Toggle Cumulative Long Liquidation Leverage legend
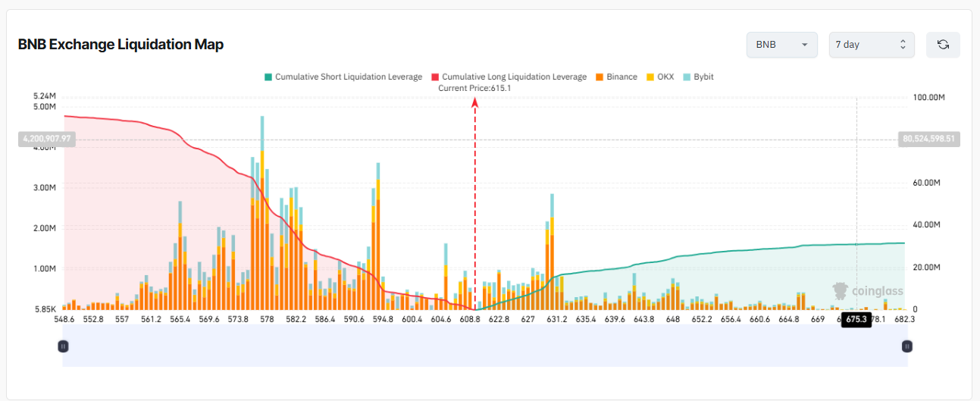Image resolution: width=980 pixels, height=401 pixels. [x=509, y=77]
